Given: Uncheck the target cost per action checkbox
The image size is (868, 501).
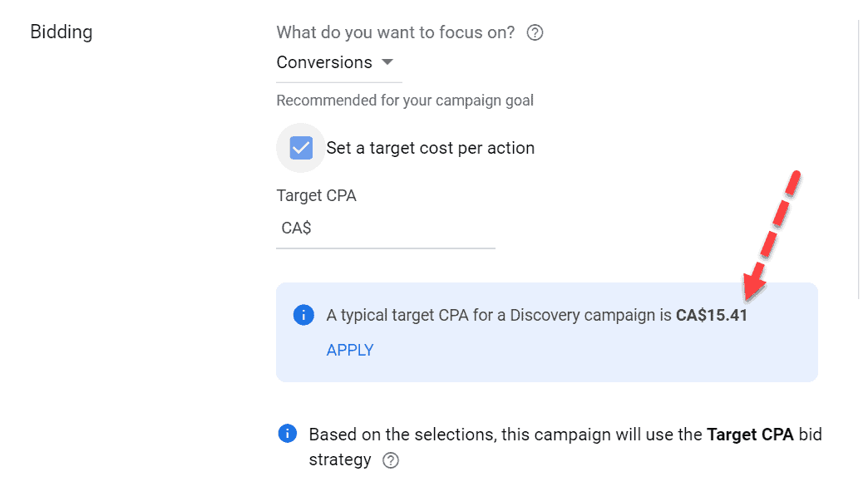Looking at the screenshot, I should tap(301, 148).
